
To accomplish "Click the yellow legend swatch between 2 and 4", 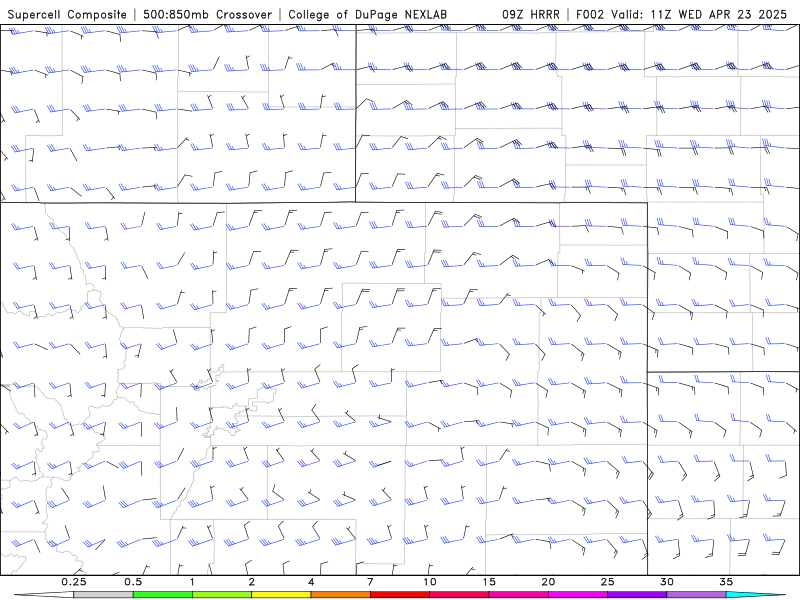I will point(281,595).
